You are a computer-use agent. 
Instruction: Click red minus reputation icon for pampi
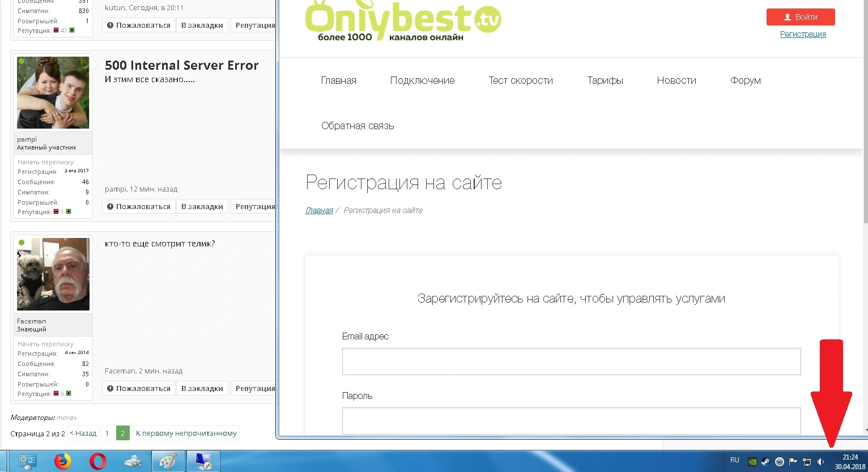[x=56, y=212]
